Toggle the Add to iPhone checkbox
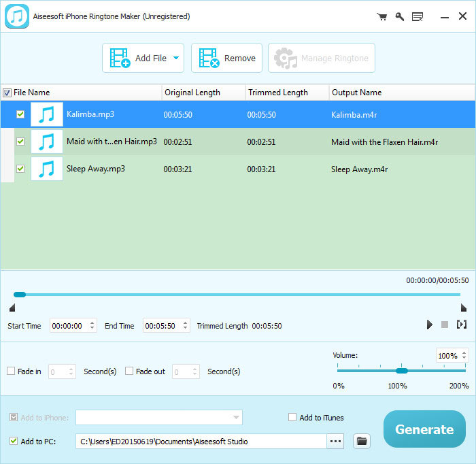Screen dimensions: 476x464 (14, 417)
